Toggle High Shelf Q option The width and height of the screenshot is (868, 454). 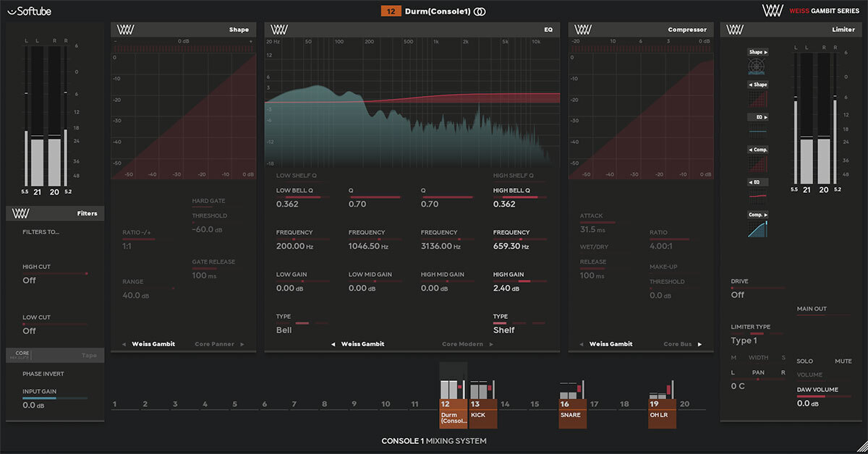(513, 176)
